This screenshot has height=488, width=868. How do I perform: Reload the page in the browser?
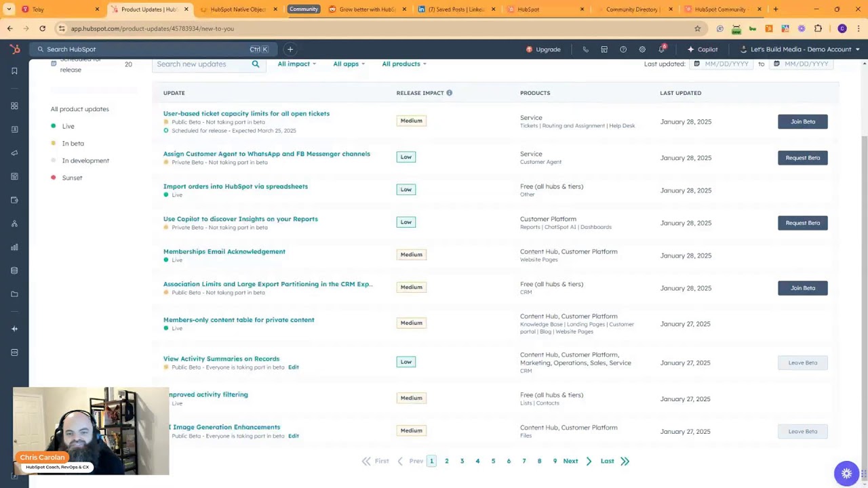click(42, 28)
